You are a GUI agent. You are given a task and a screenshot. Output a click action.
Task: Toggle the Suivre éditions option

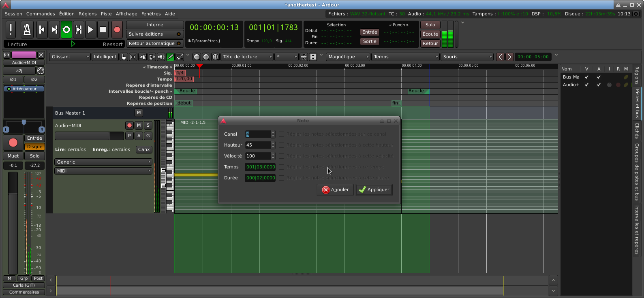[154, 34]
